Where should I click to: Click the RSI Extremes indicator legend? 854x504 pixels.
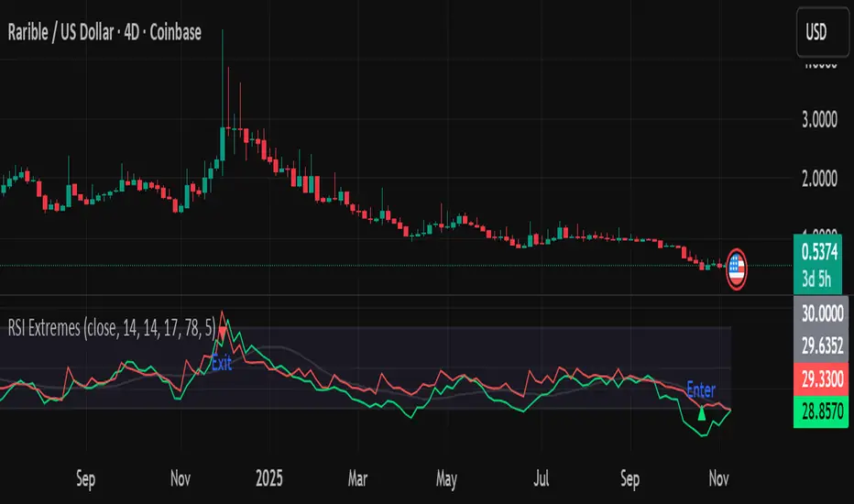[112, 328]
